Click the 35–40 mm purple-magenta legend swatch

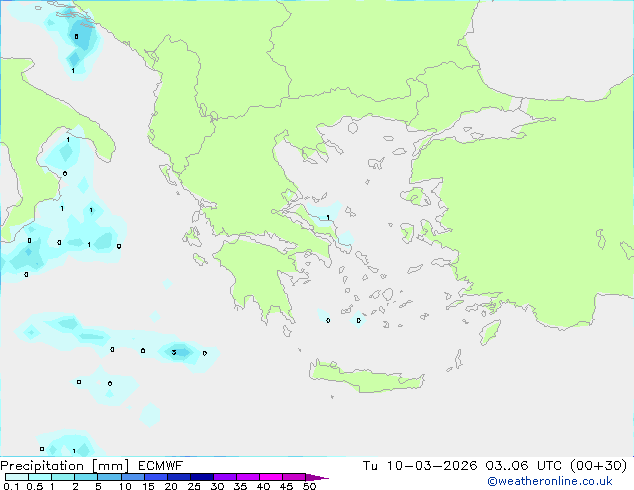[247, 477]
